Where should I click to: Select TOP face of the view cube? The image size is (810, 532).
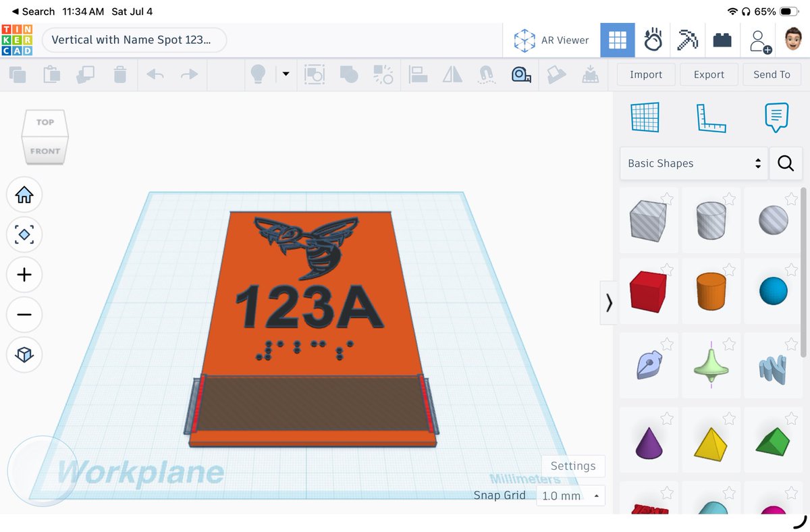pos(45,122)
